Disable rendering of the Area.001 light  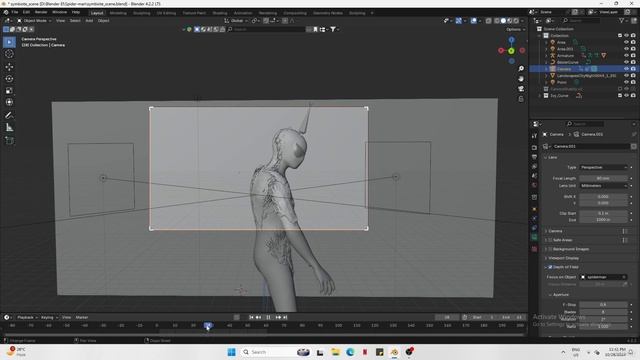click(x=633, y=49)
